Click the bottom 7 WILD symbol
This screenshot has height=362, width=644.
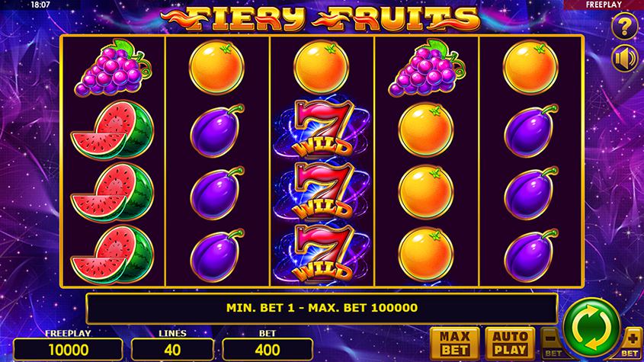tap(323, 254)
